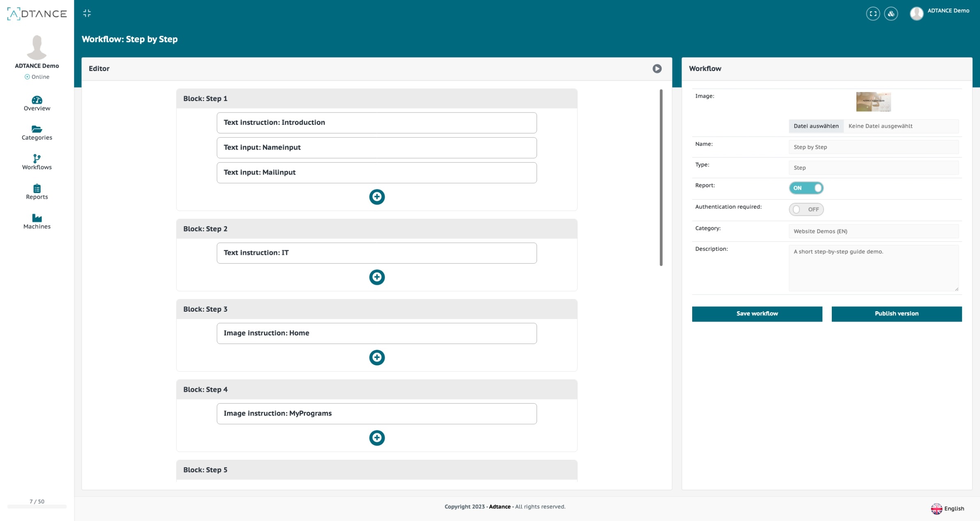Click Keine Datei ausgewählt text
This screenshot has height=521, width=980.
tap(880, 126)
